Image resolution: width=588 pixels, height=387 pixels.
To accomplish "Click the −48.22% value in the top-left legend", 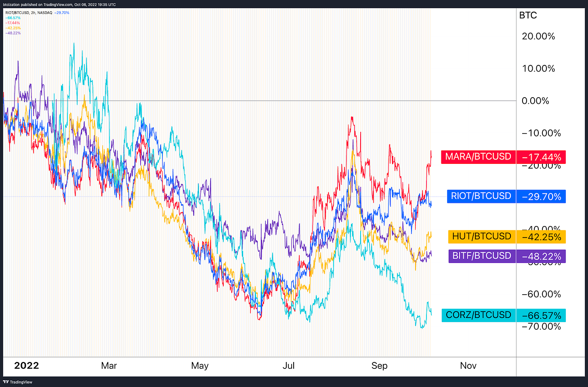I will 13,33.
